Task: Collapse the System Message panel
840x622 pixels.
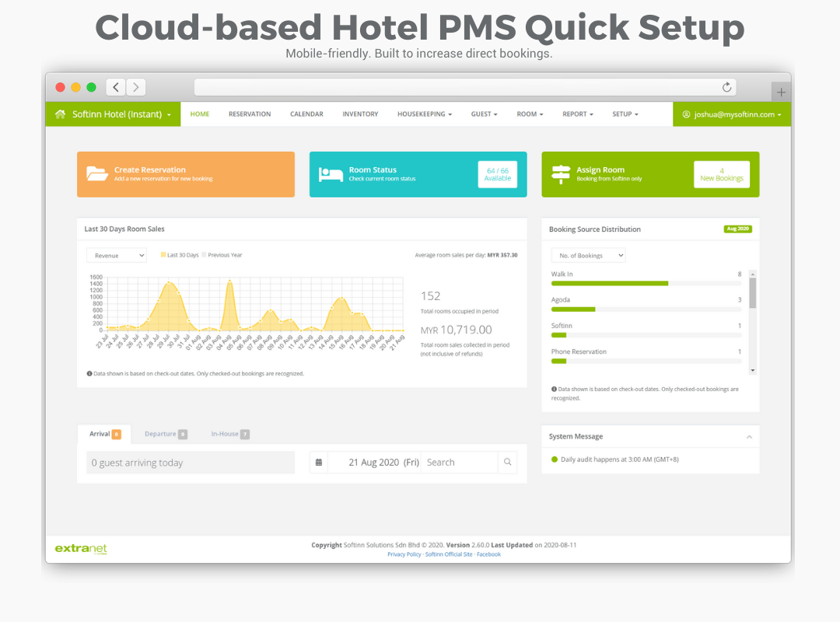Action: [x=749, y=437]
